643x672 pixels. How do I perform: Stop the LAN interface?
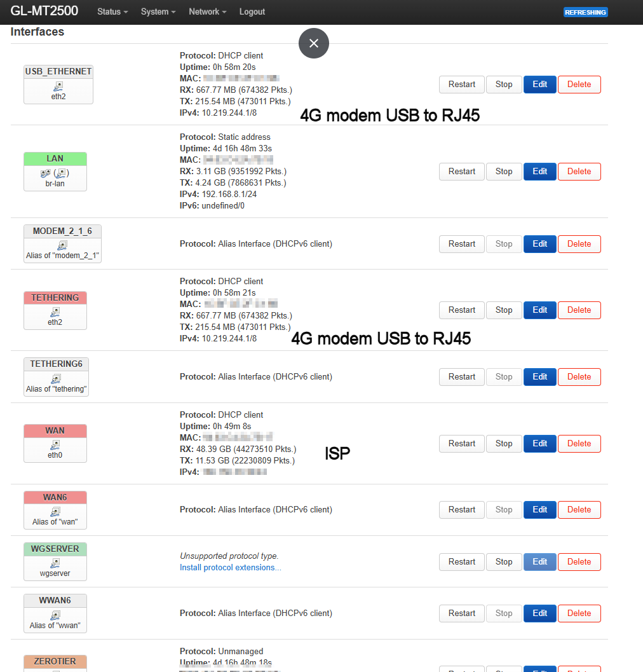[504, 172]
